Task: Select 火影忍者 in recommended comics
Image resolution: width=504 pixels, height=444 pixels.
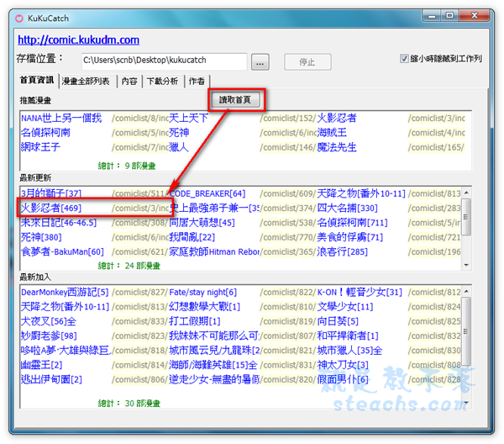Action: [337, 118]
